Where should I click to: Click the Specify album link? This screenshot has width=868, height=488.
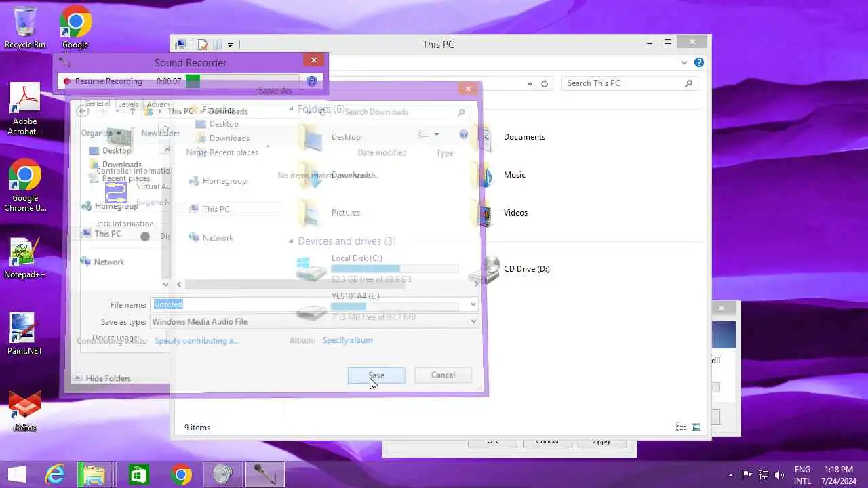click(347, 340)
